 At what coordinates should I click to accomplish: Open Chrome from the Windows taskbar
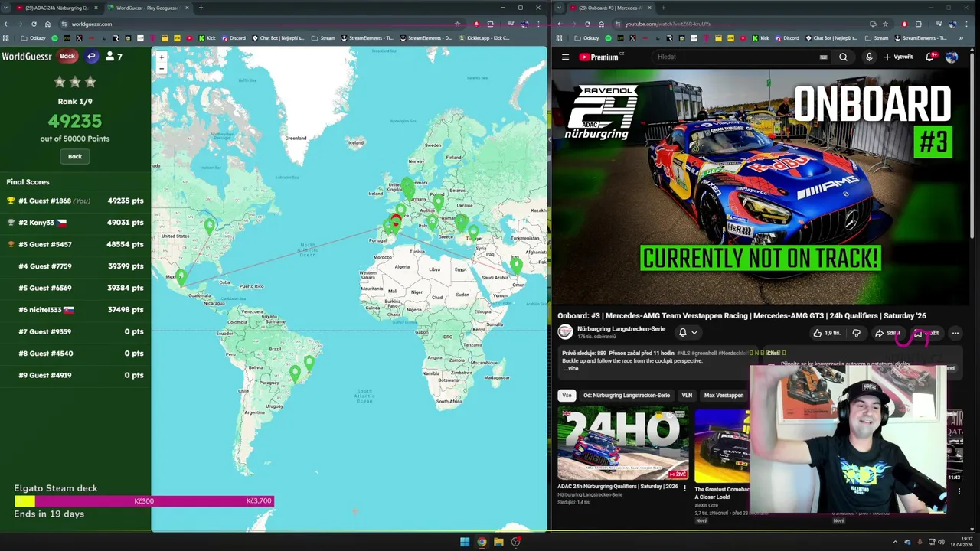point(482,542)
